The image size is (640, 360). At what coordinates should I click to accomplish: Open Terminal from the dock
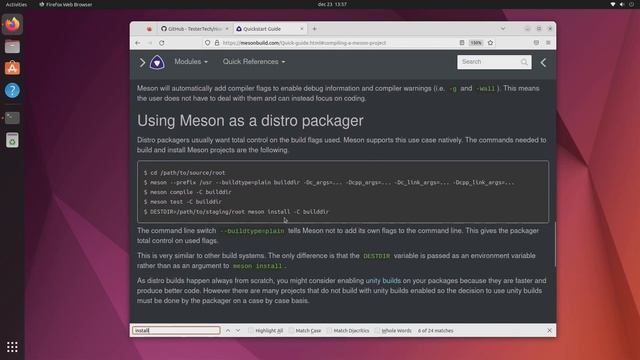12,118
